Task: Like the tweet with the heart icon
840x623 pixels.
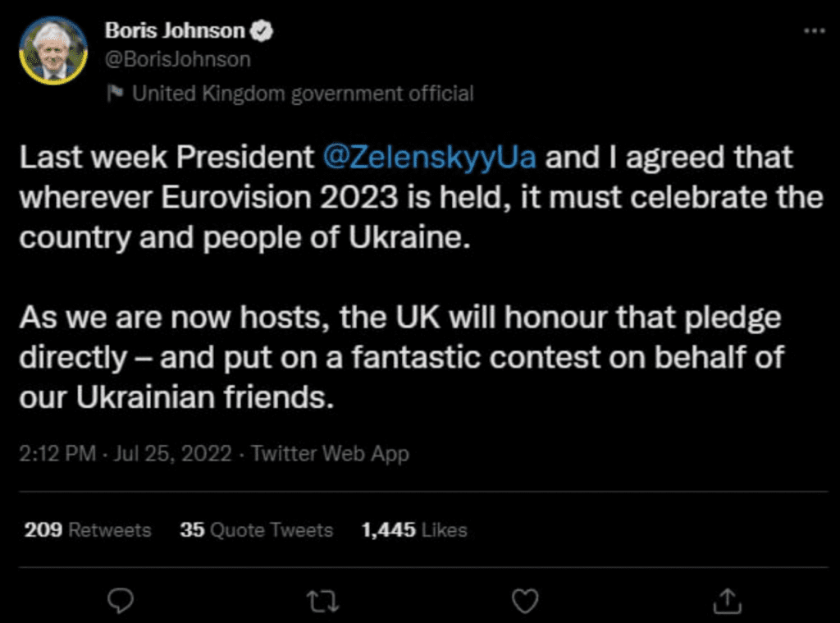Action: pos(525,602)
